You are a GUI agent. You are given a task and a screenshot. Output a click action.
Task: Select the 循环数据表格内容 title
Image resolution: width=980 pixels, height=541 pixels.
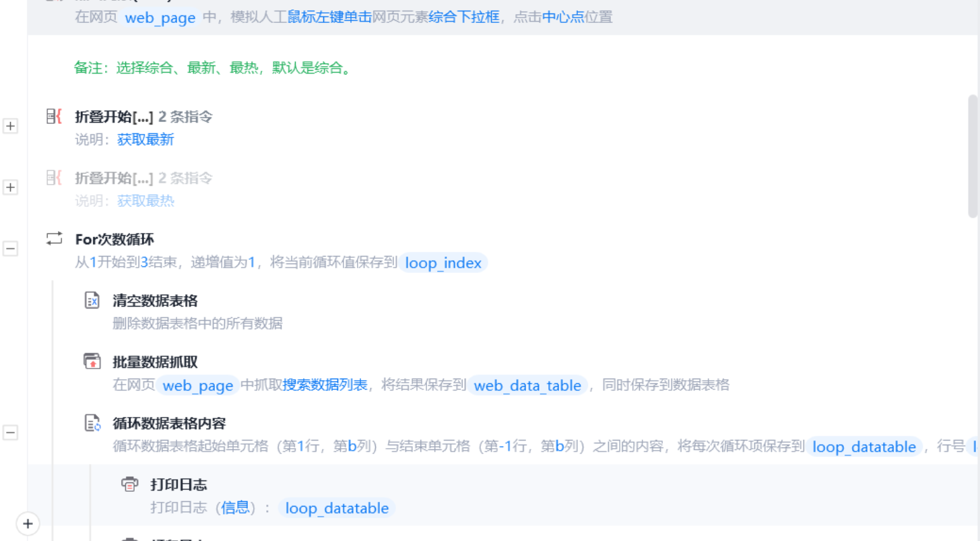click(169, 423)
